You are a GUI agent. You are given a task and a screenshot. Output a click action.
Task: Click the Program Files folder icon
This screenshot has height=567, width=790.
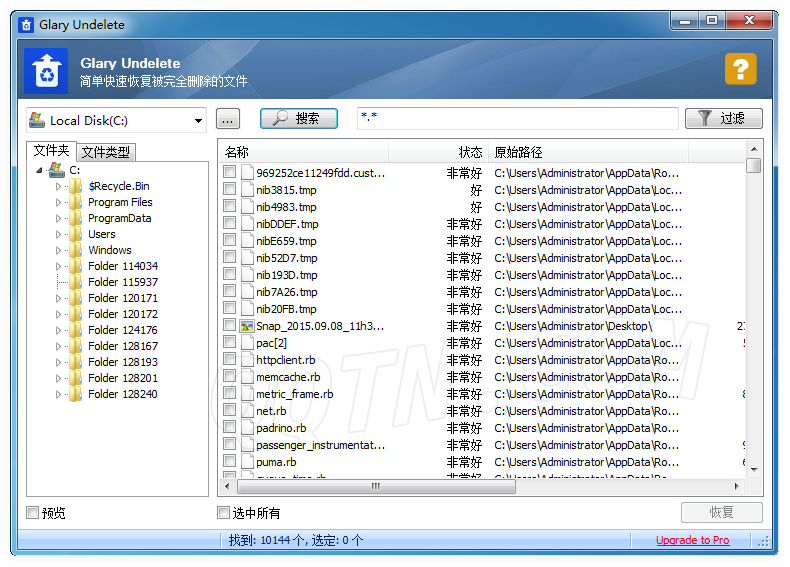point(76,202)
